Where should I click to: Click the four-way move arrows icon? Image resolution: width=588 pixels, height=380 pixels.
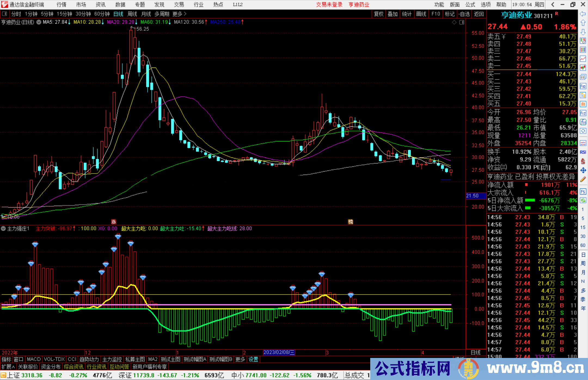583,170
